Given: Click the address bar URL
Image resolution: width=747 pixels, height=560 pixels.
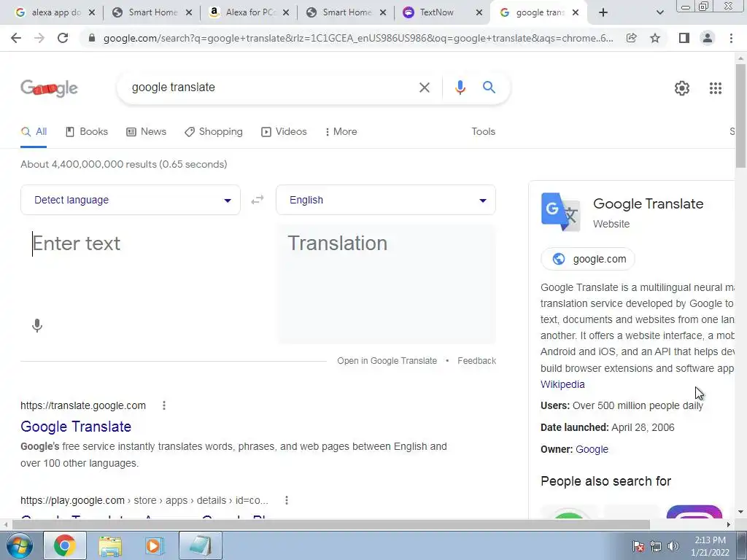Looking at the screenshot, I should point(358,38).
